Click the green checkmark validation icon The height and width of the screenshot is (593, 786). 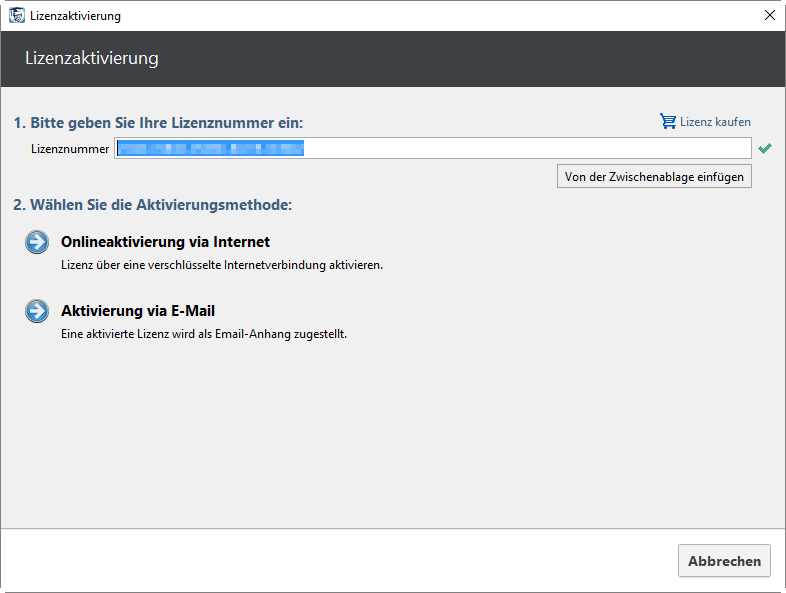click(x=765, y=149)
